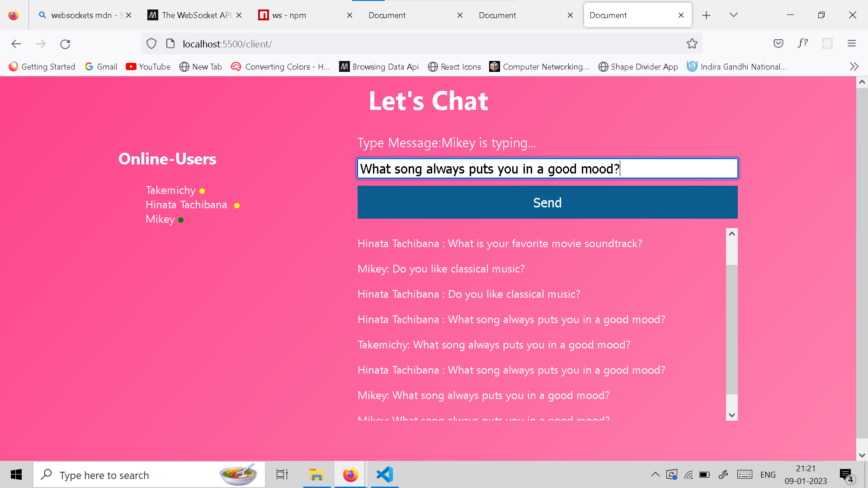Click Hinata's favorite movie soundtrack message
This screenshot has height=488, width=868.
pos(500,244)
